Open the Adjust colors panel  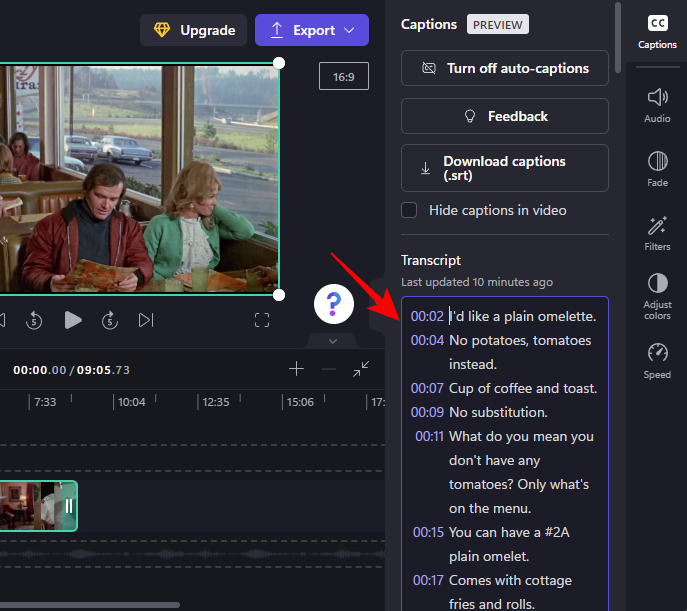coord(657,296)
